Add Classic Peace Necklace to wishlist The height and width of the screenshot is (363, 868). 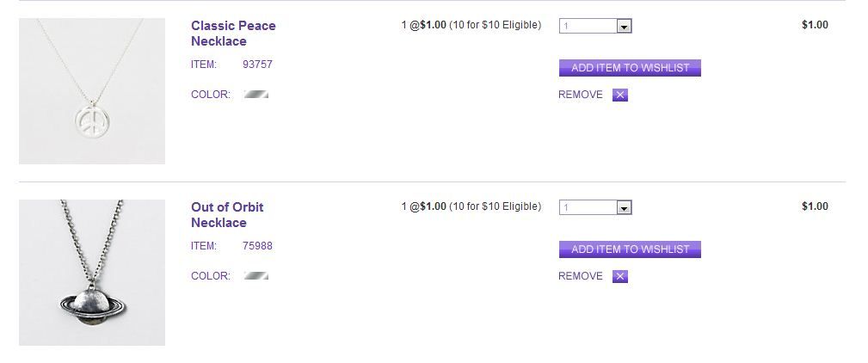630,68
